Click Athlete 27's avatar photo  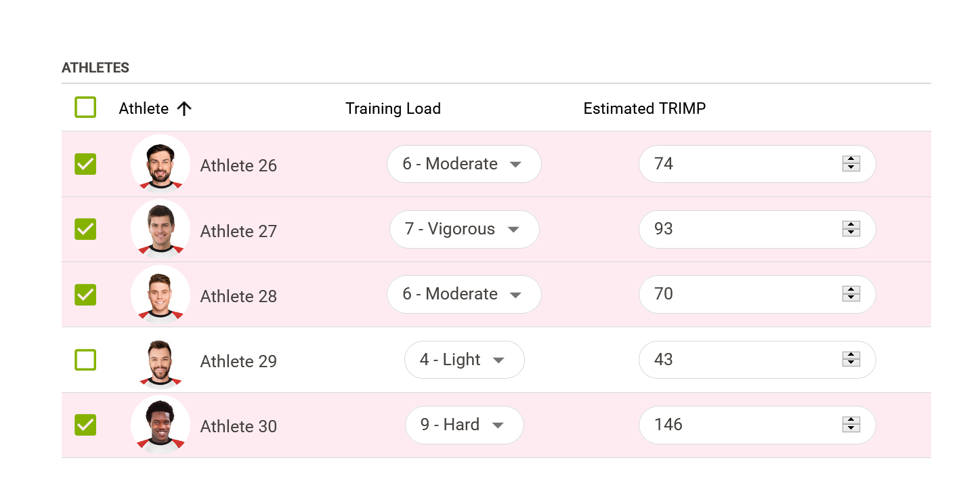(x=161, y=229)
